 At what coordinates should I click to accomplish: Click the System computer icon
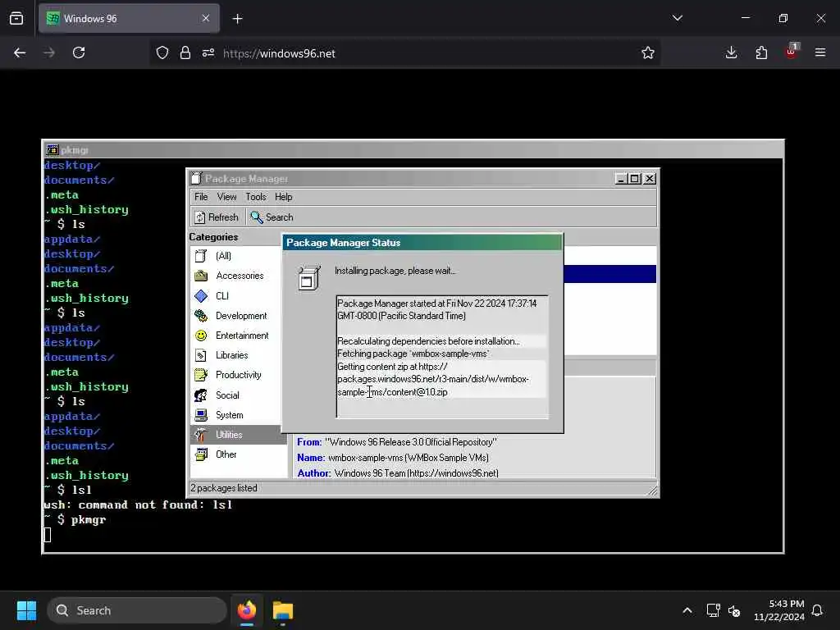[201, 415]
